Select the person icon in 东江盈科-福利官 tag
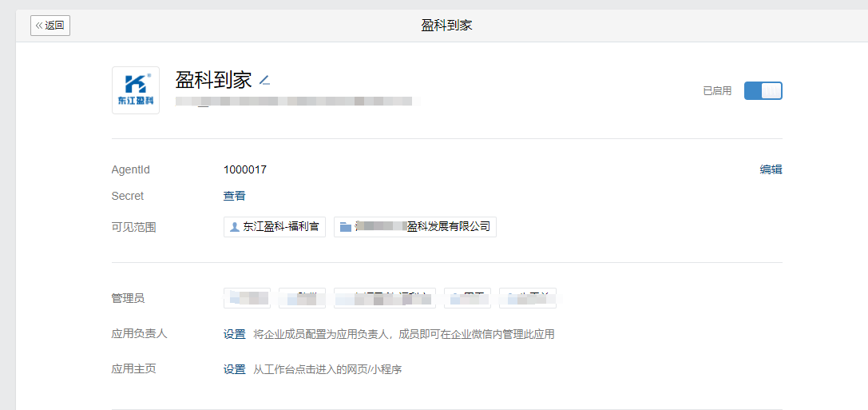This screenshot has height=410, width=868. (234, 227)
